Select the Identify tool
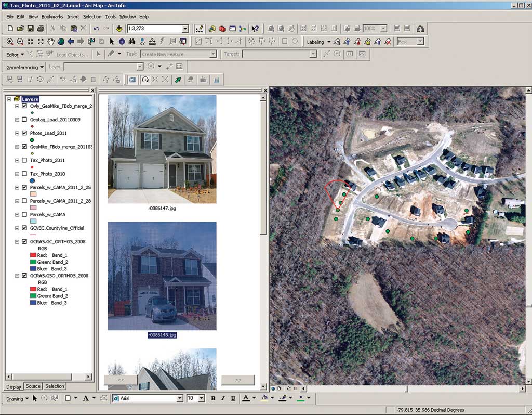 point(122,42)
